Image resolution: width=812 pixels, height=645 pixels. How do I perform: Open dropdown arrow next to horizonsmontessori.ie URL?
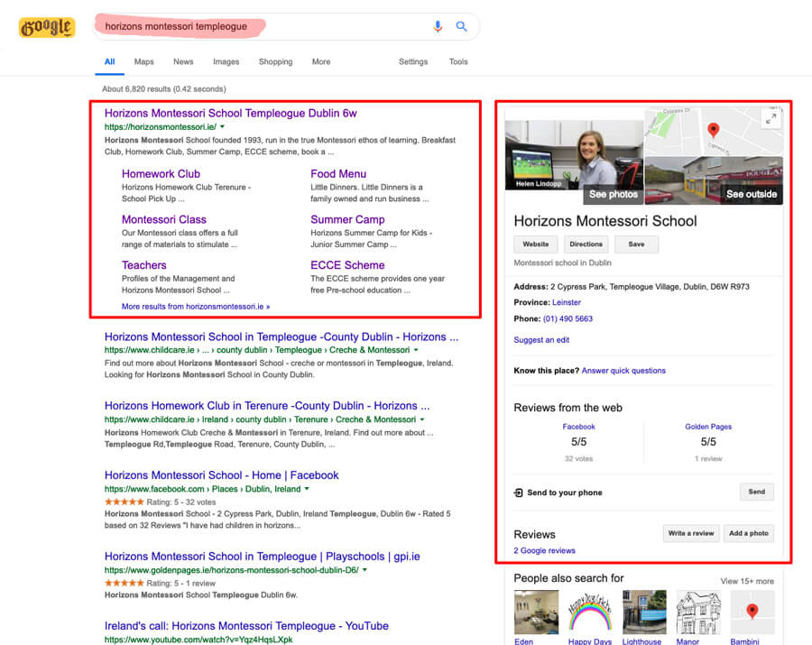point(223,127)
